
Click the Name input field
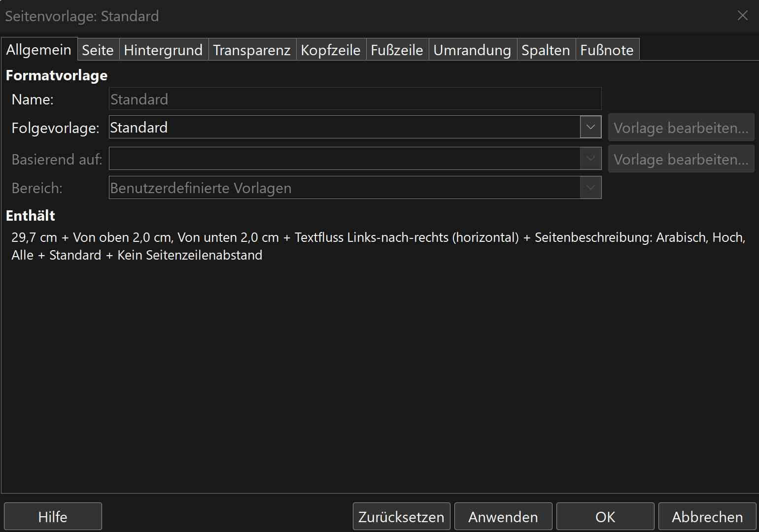click(355, 99)
